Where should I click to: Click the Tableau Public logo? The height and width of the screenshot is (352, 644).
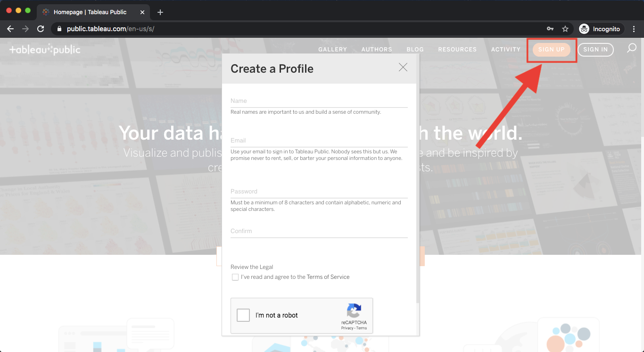click(x=45, y=50)
